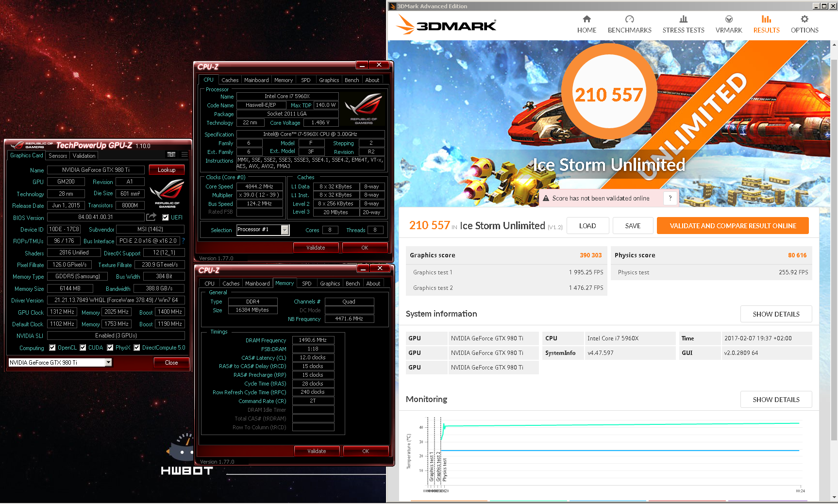Minimize the CPU-Z processor window

pyautogui.click(x=362, y=65)
